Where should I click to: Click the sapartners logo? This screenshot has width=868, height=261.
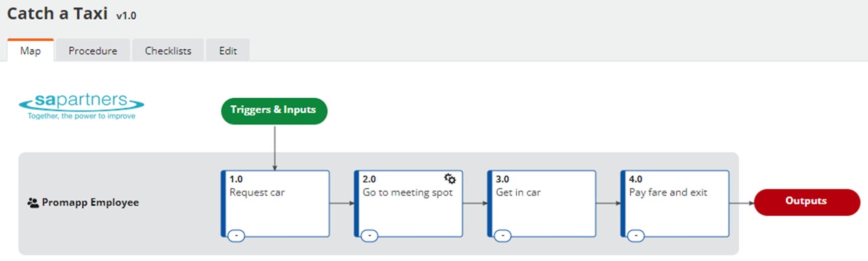point(81,106)
